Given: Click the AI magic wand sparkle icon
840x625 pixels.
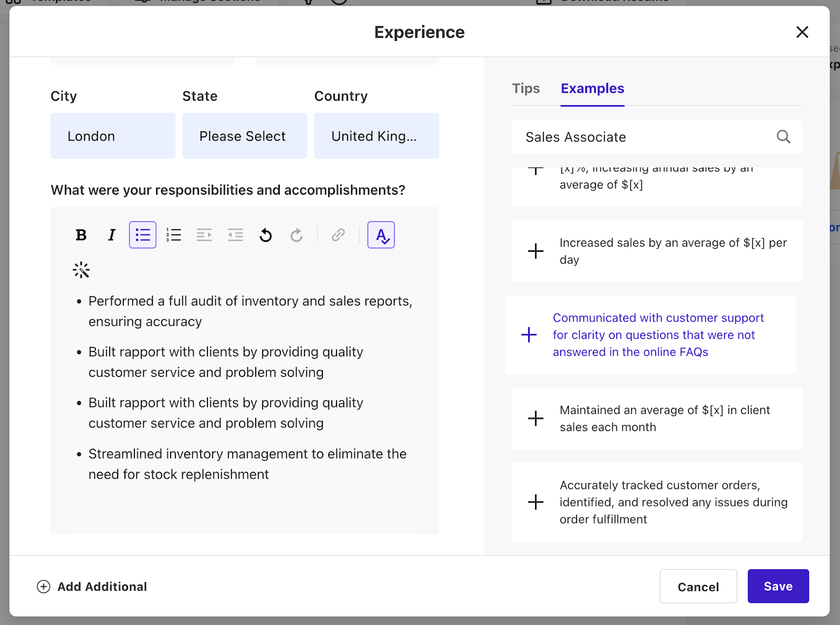Looking at the screenshot, I should (x=81, y=270).
